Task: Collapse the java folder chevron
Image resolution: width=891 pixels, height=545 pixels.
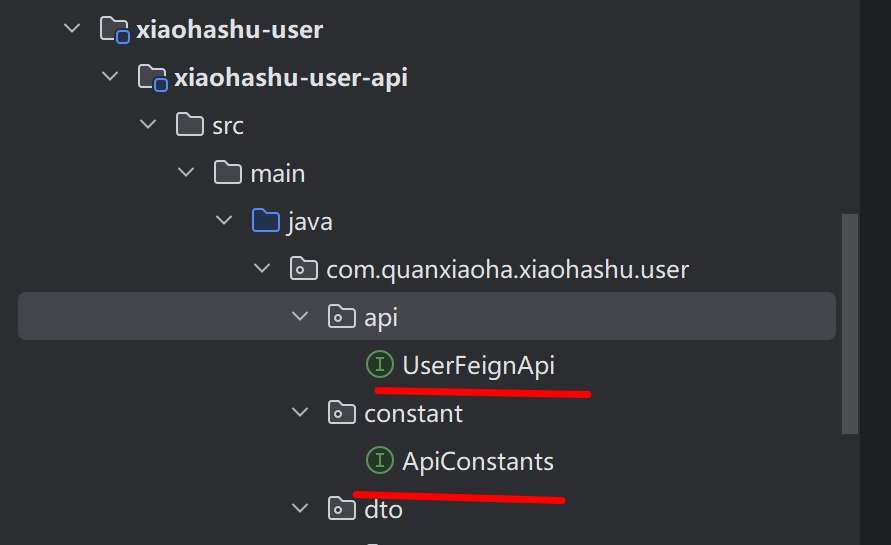Action: [224, 221]
